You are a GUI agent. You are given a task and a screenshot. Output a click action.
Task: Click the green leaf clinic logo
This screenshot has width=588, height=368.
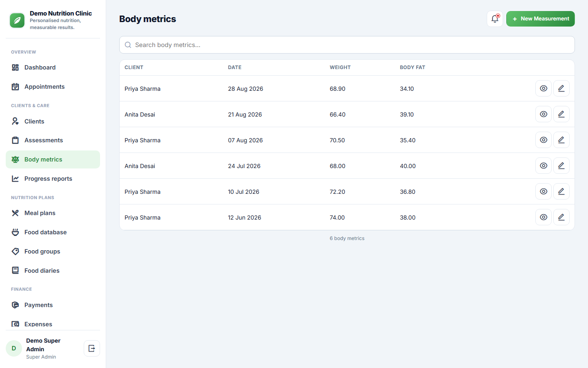point(17,20)
